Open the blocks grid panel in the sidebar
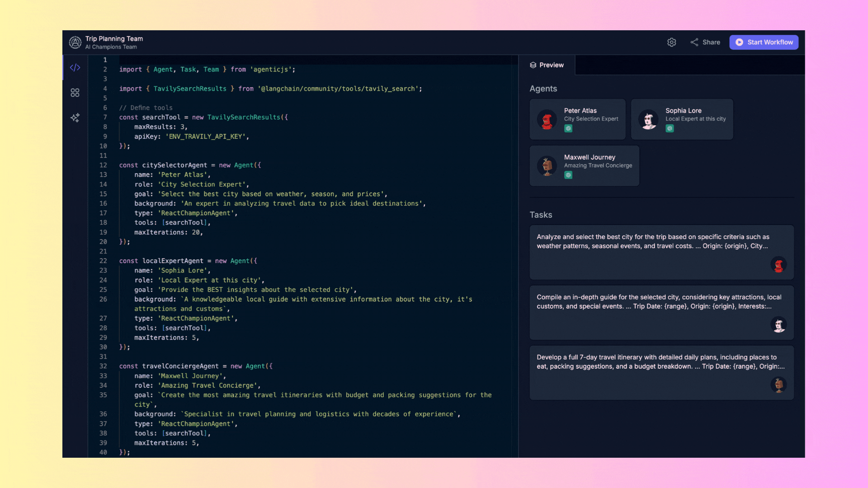Screen dimensions: 868x488 coord(75,93)
